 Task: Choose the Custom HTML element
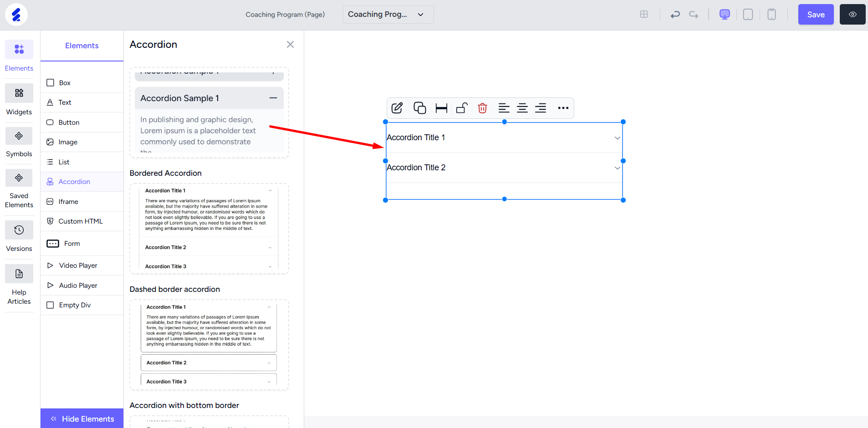pyautogui.click(x=82, y=221)
